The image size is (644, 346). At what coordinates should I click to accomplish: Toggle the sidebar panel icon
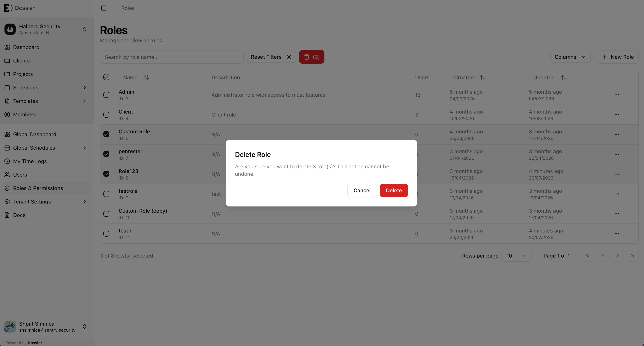104,8
